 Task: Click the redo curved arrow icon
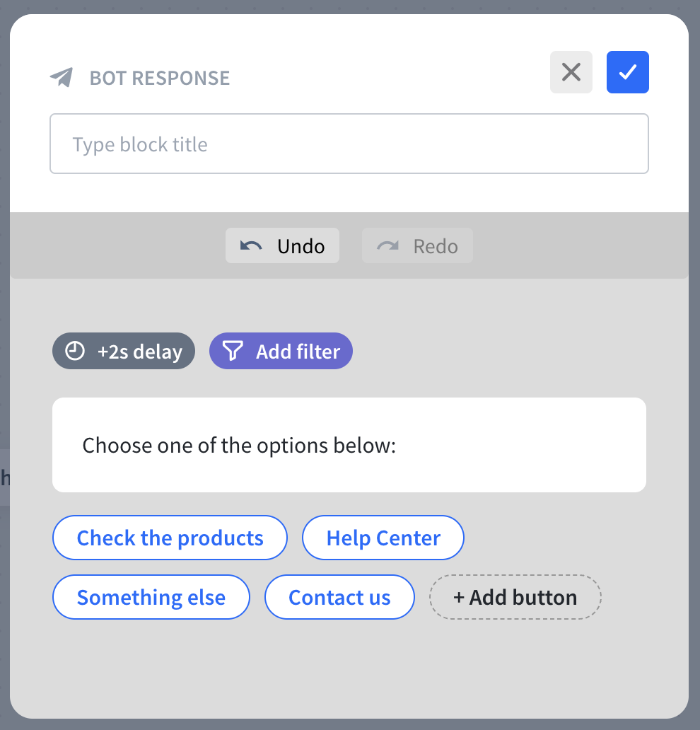pos(387,246)
